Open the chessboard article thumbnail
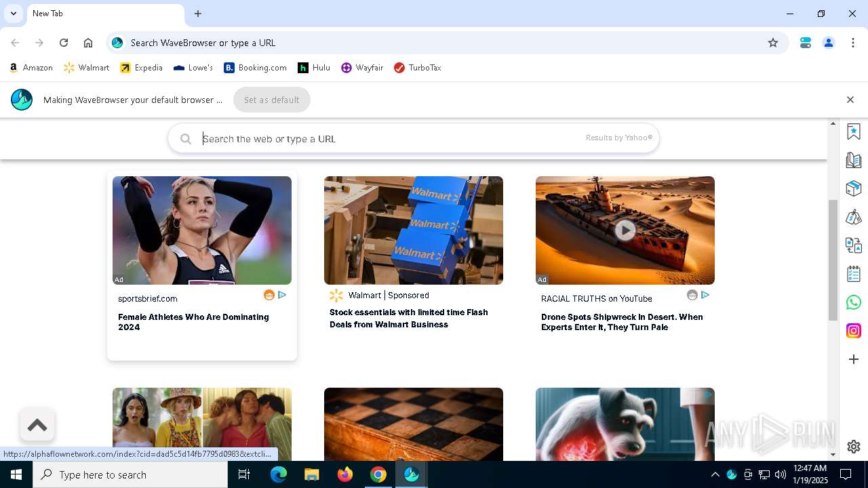The height and width of the screenshot is (488, 868). (x=414, y=424)
